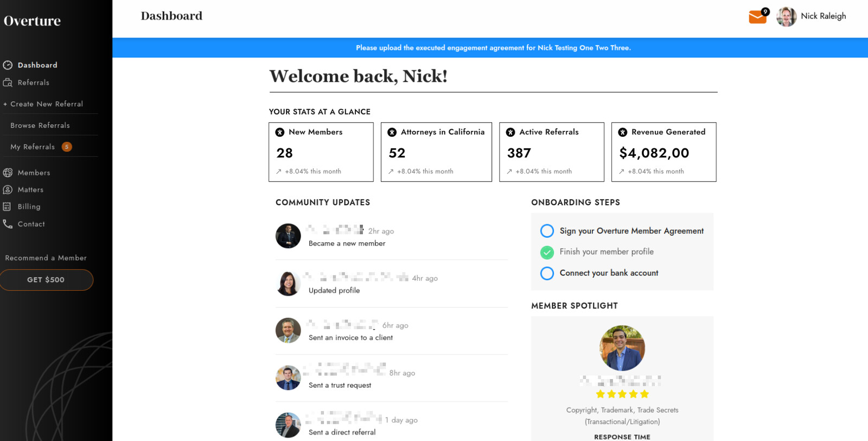This screenshot has height=441, width=868.
Task: Click the Sent a direct referral text
Action: (x=342, y=432)
